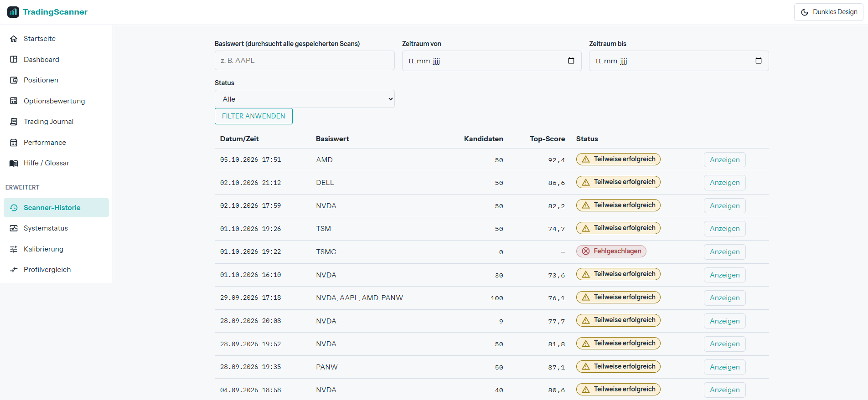868x400 pixels.
Task: Open the Dashboard page
Action: pos(56,60)
